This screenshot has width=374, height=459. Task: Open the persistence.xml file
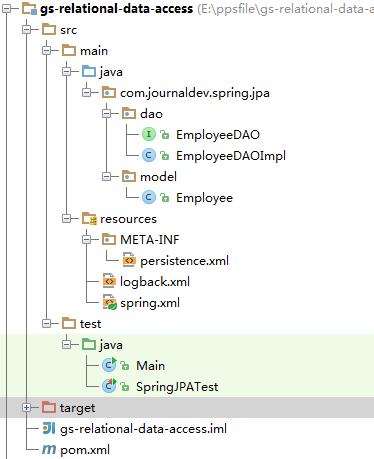(x=185, y=261)
